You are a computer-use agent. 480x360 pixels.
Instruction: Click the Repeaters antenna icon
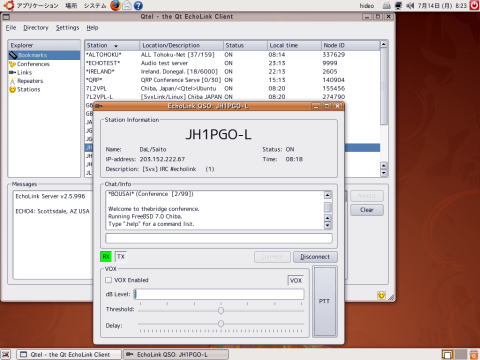click(x=13, y=81)
